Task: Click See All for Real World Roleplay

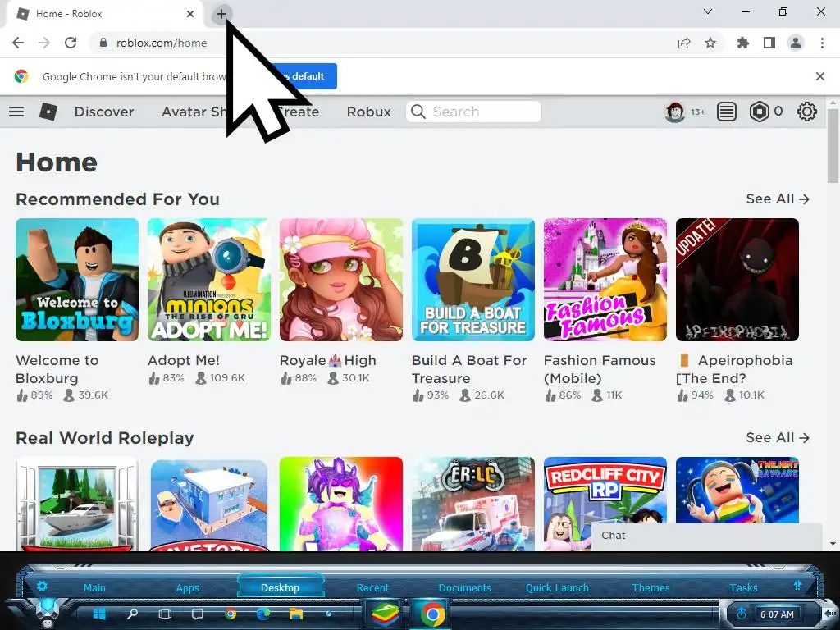Action: tap(778, 437)
